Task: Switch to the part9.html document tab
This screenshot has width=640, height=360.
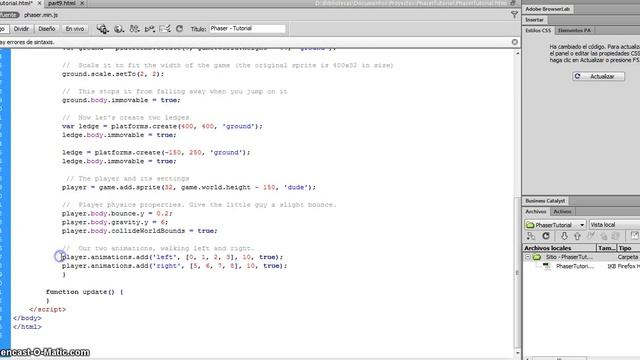Action: [x=62, y=3]
